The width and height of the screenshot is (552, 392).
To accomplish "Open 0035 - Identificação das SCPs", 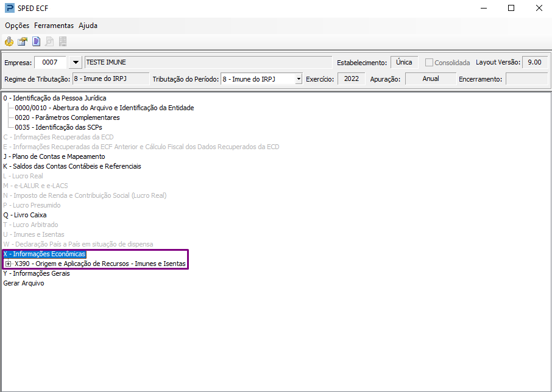I will 58,127.
